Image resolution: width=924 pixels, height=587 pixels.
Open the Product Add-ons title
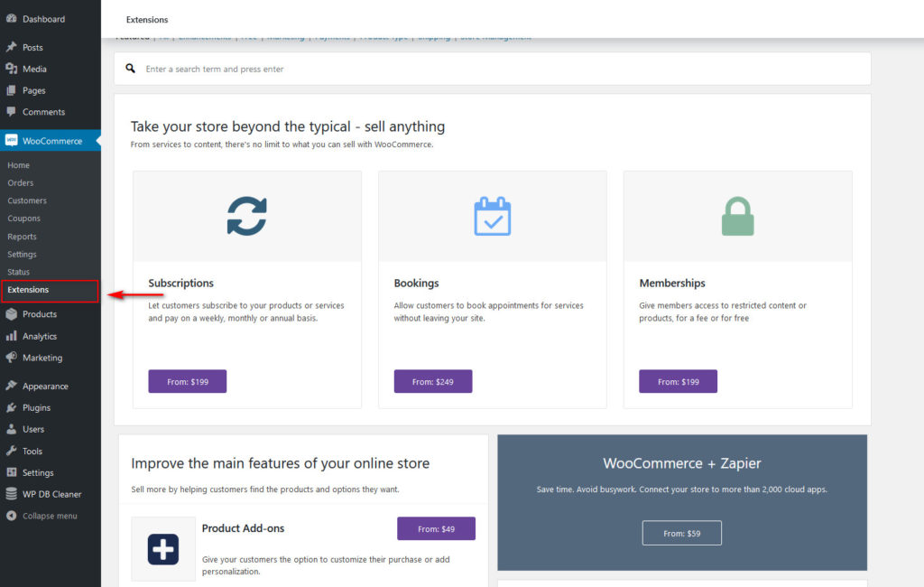click(x=243, y=528)
